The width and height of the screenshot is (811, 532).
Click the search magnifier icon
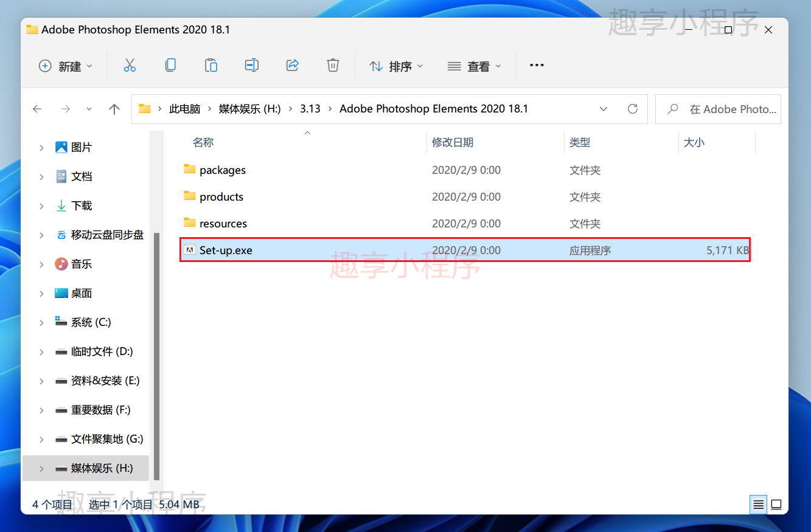click(x=673, y=109)
